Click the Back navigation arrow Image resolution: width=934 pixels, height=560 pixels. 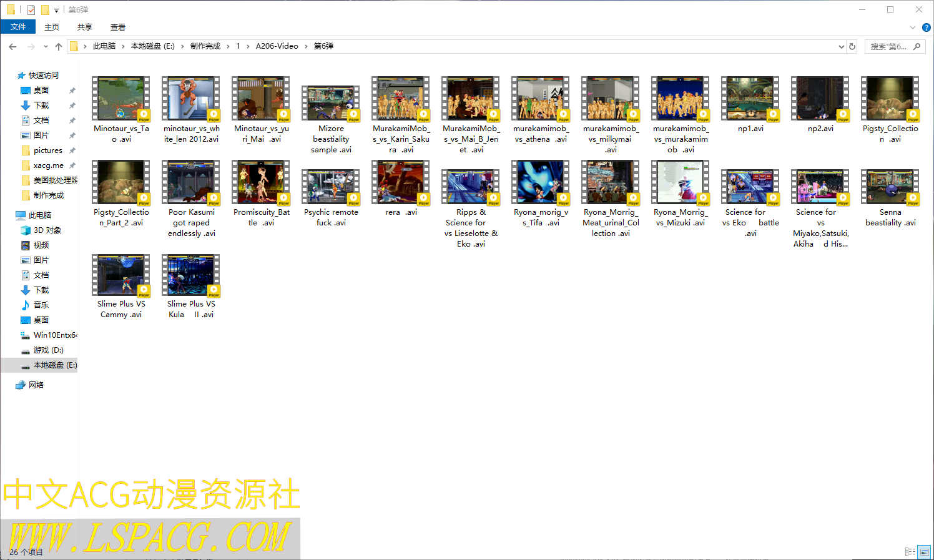(x=12, y=46)
